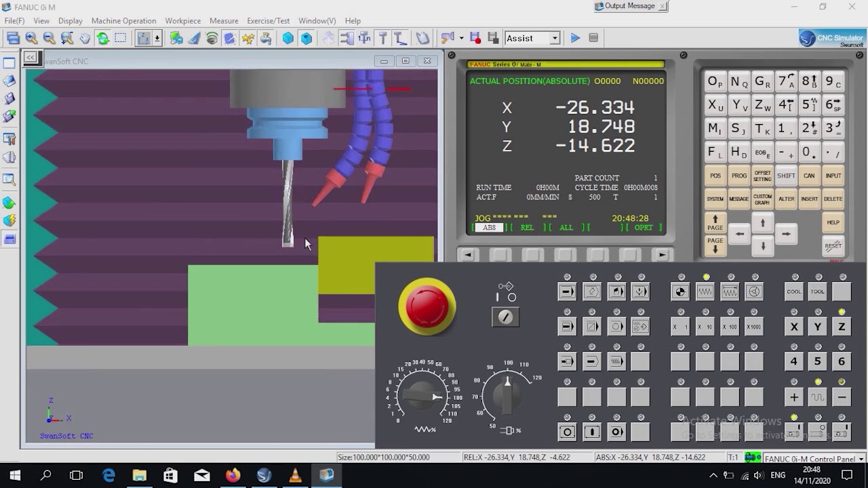The height and width of the screenshot is (488, 868).
Task: Click the EOB key on keypad
Action: click(762, 152)
